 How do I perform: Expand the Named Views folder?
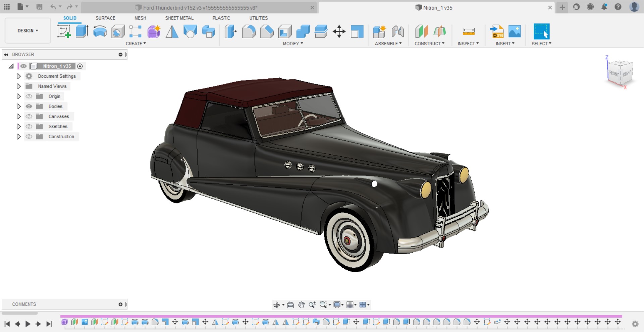click(19, 86)
